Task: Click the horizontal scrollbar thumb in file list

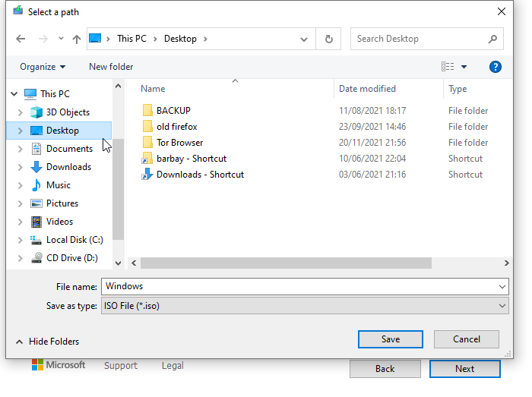Action: (286, 263)
